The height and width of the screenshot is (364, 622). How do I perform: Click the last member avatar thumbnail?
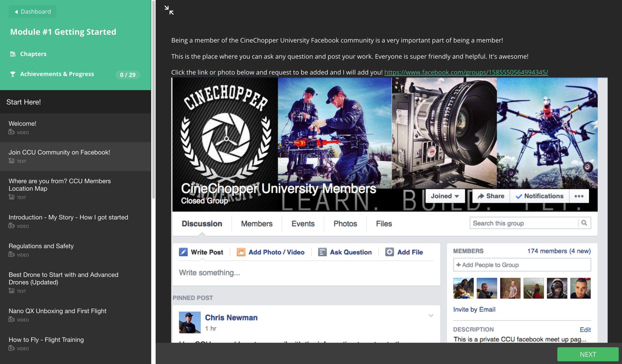(x=580, y=288)
